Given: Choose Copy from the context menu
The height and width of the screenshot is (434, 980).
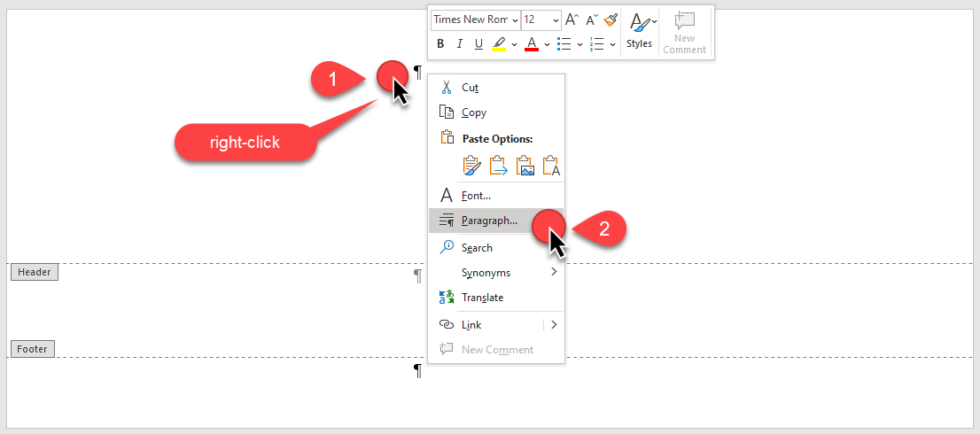Looking at the screenshot, I should point(496,113).
